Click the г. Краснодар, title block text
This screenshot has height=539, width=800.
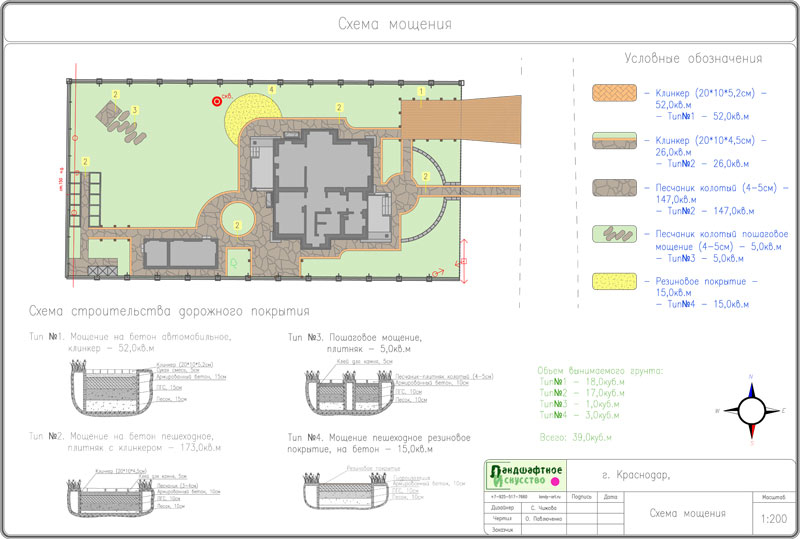636,475
